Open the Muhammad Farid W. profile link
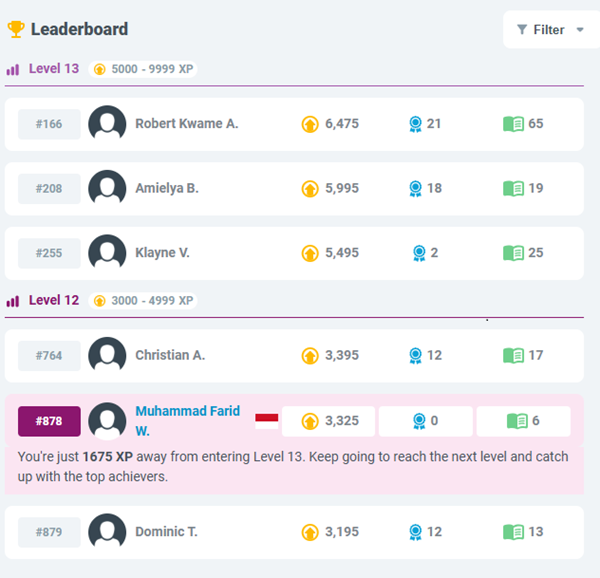600x578 pixels. point(188,421)
